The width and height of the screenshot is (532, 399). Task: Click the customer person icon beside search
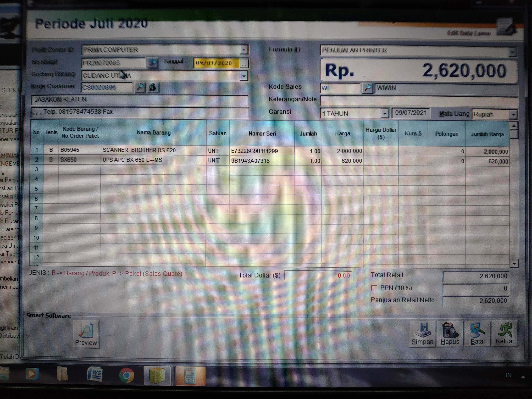click(x=153, y=87)
